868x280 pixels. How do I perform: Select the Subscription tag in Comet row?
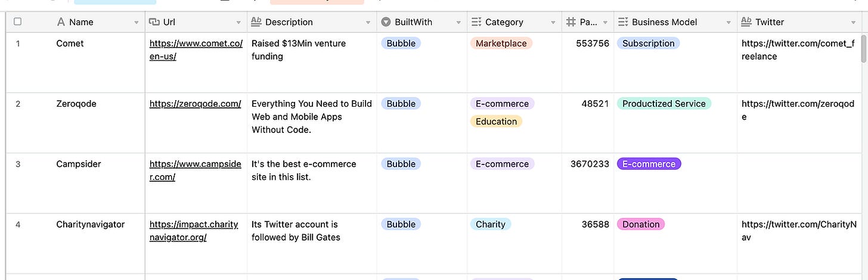pyautogui.click(x=649, y=43)
